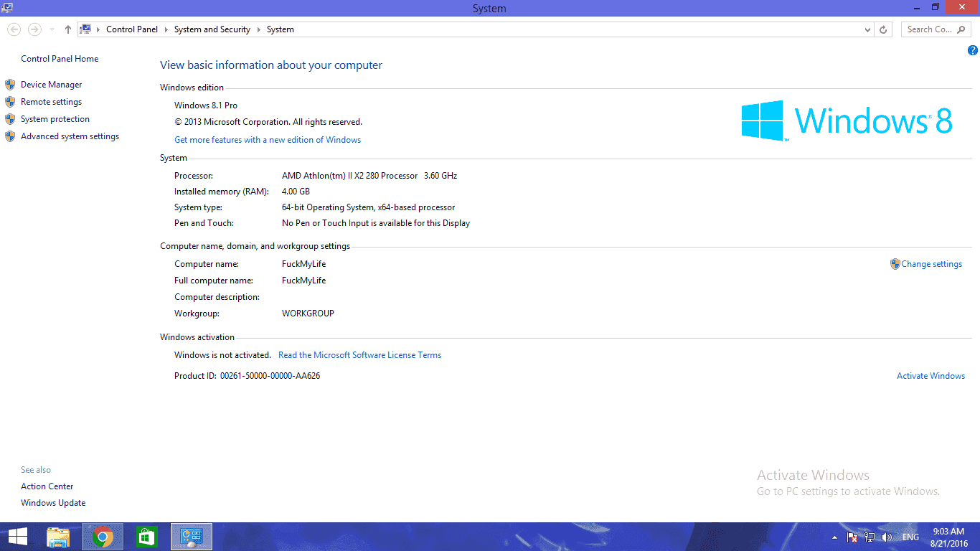The height and width of the screenshot is (551, 980).
Task: Restore down the System window
Action: click(935, 7)
